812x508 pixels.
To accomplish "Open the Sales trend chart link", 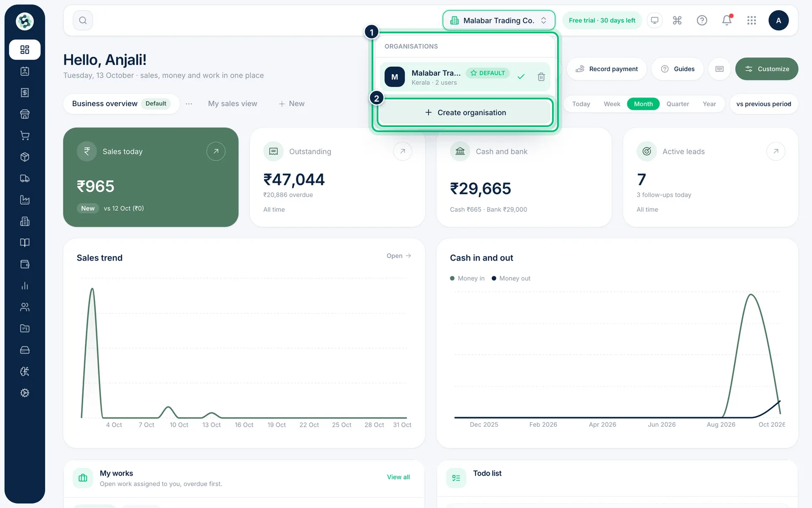I will (x=399, y=256).
